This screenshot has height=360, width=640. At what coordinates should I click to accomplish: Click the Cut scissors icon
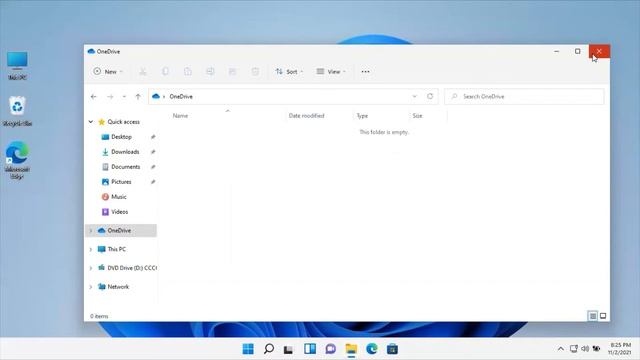(x=143, y=71)
